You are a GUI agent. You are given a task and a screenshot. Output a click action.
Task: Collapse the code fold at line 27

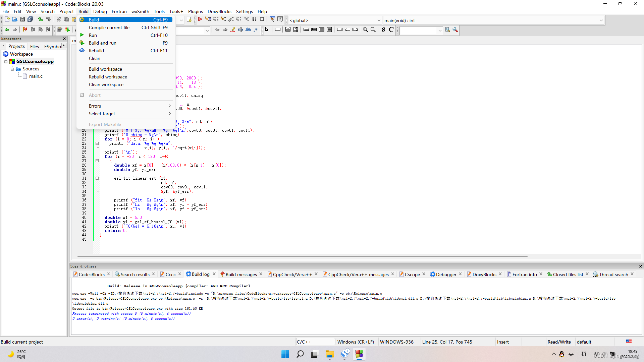(x=97, y=161)
